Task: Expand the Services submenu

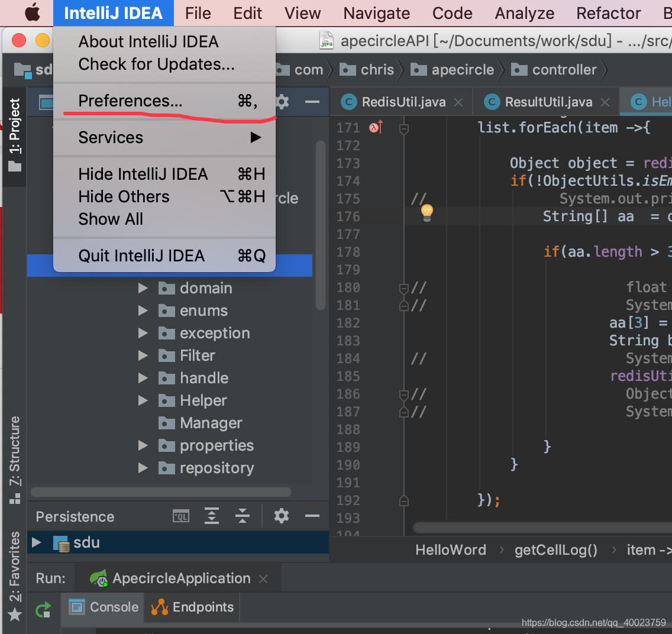Action: click(164, 138)
